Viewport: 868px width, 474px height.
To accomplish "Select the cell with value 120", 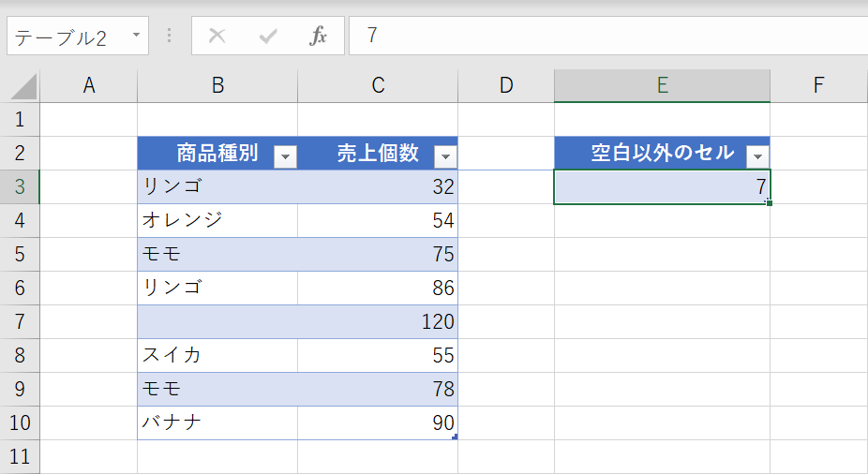I will [378, 322].
